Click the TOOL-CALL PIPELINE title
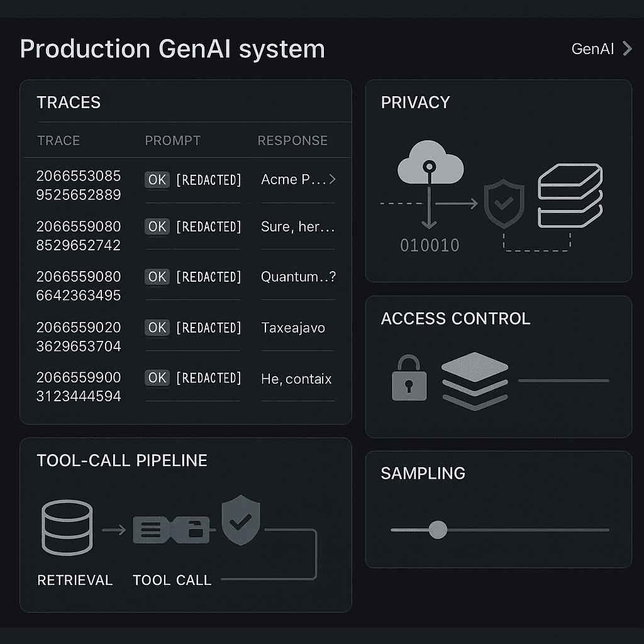Viewport: 644px width, 644px height. (122, 460)
